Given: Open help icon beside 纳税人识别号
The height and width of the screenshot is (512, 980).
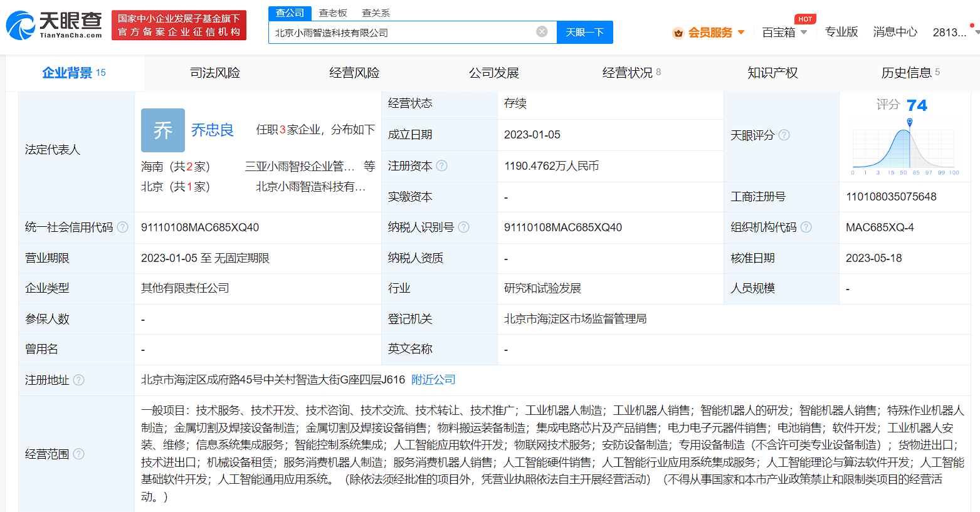Looking at the screenshot, I should 463,227.
